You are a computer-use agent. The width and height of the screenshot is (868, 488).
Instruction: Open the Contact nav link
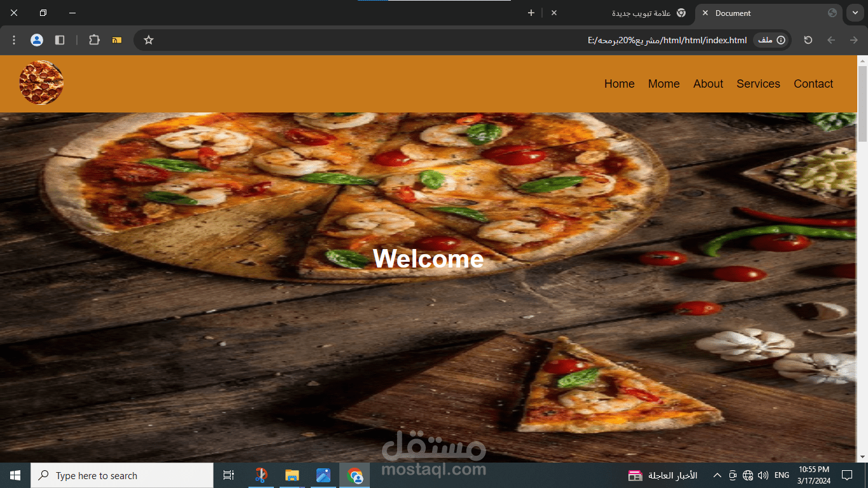tap(813, 84)
